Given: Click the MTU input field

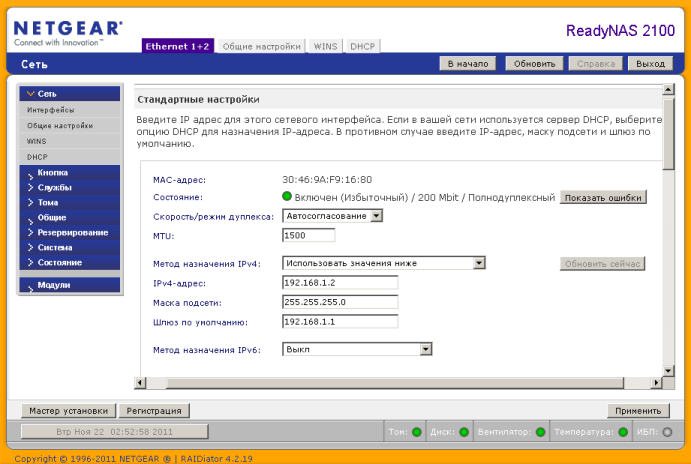Looking at the screenshot, I should pos(308,235).
